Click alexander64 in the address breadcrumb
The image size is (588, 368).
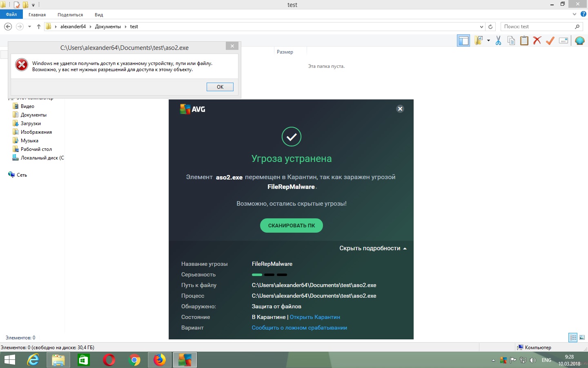73,27
